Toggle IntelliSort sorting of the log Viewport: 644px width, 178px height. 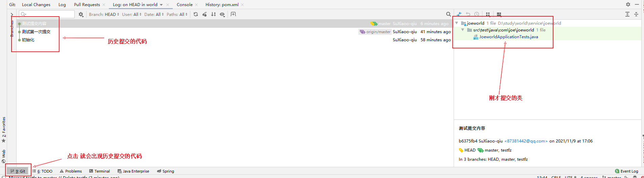pyautogui.click(x=213, y=14)
